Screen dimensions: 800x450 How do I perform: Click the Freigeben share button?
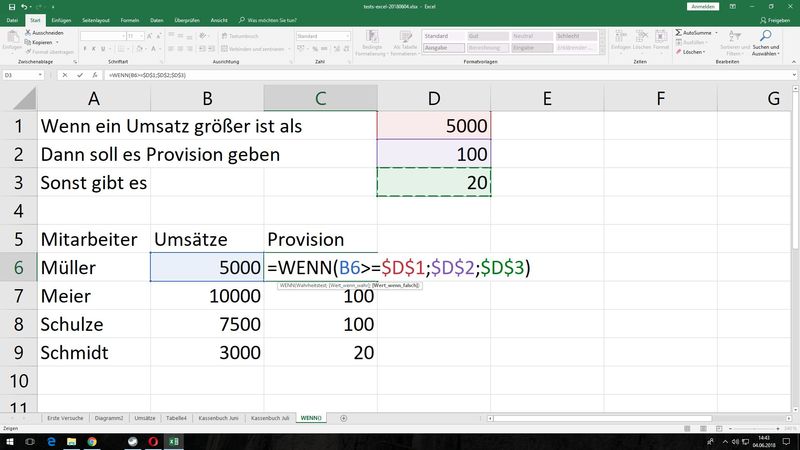778,19
